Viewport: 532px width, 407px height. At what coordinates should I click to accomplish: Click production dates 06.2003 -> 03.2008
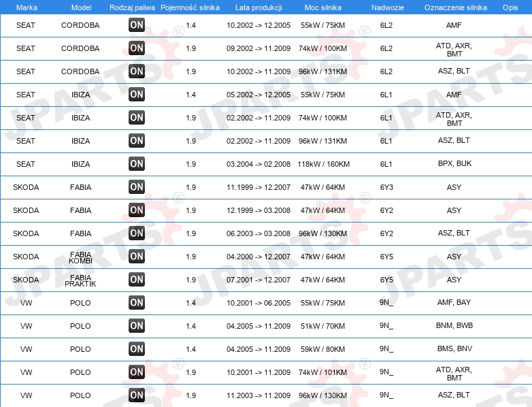click(259, 233)
